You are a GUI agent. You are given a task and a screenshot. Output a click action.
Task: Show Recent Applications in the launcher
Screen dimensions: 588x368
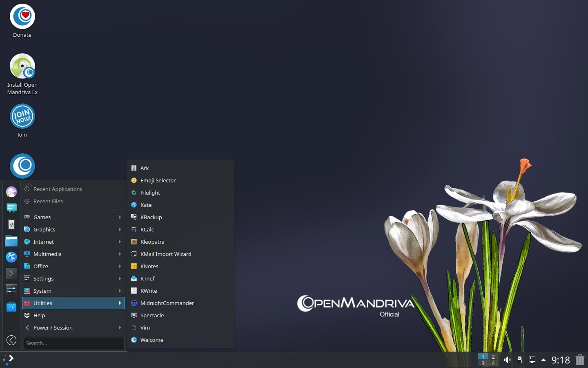(58, 189)
